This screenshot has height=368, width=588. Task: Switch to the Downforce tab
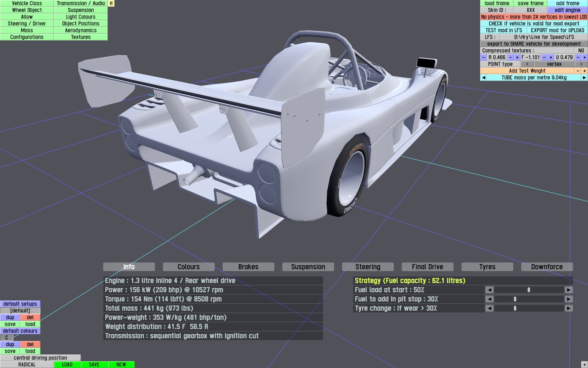(547, 267)
